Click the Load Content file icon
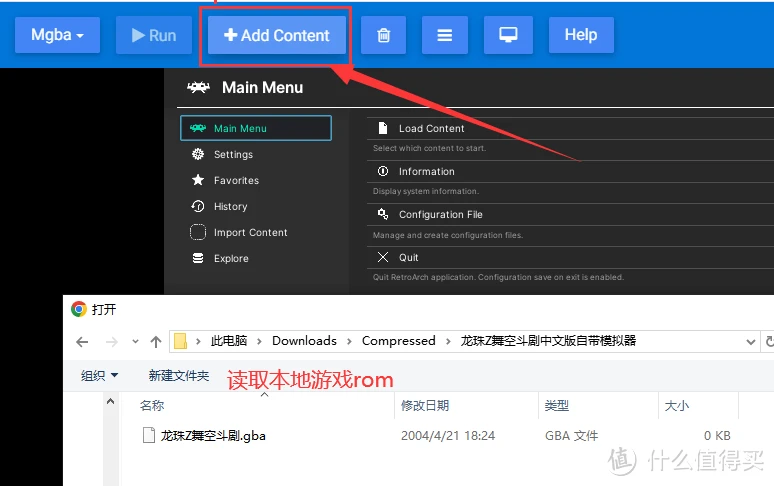This screenshot has width=774, height=486. click(383, 128)
